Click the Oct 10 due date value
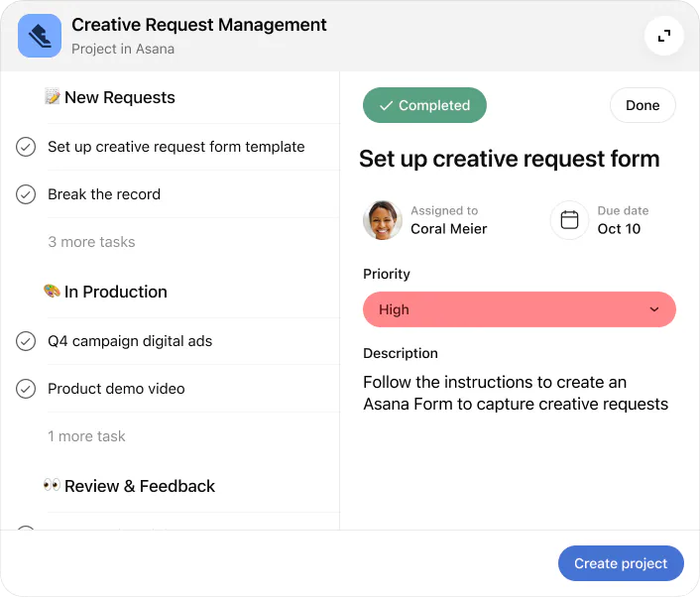This screenshot has height=597, width=700. 619,229
